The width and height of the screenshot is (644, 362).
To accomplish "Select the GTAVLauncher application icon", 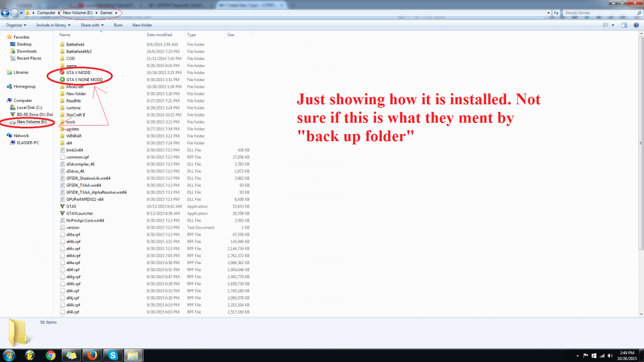I will click(x=62, y=213).
